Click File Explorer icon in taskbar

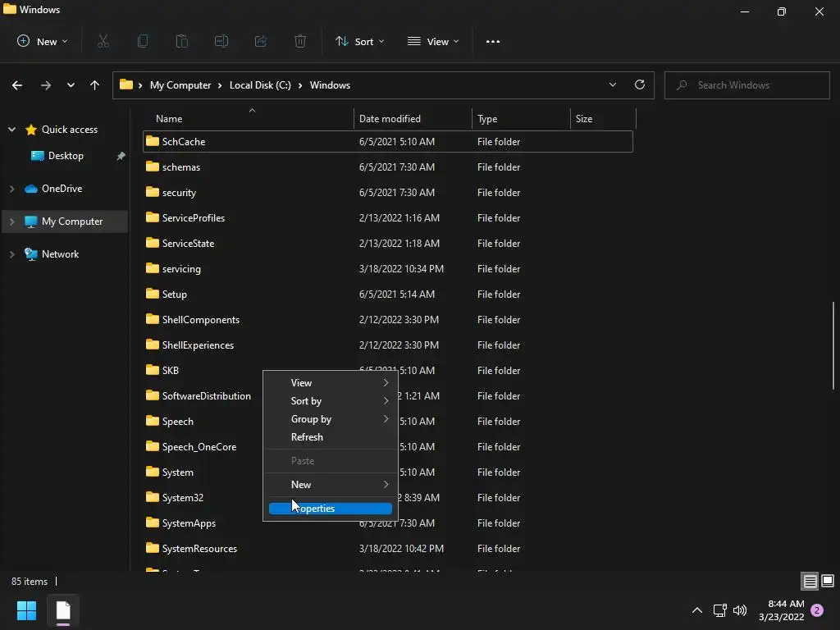coord(63,610)
